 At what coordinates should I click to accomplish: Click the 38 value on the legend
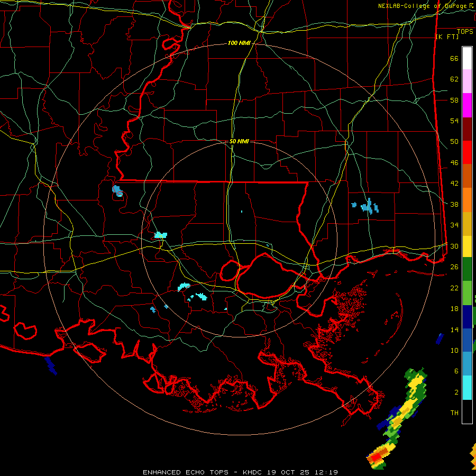click(x=454, y=204)
